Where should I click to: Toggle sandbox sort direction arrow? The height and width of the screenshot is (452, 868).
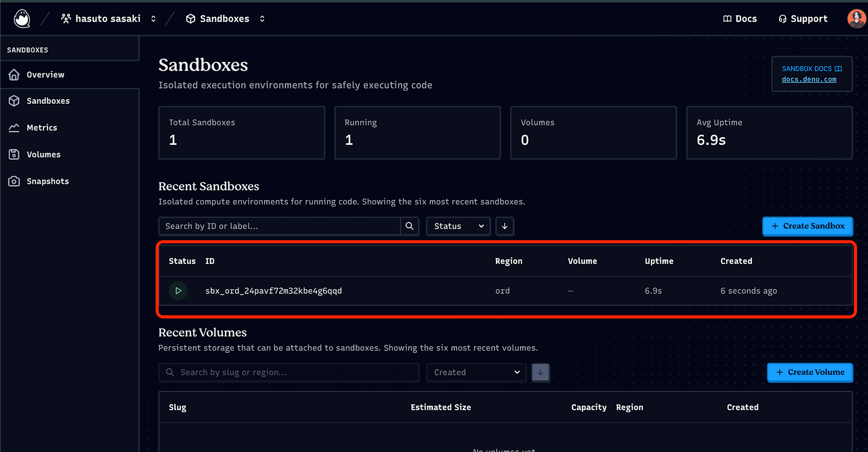point(505,226)
